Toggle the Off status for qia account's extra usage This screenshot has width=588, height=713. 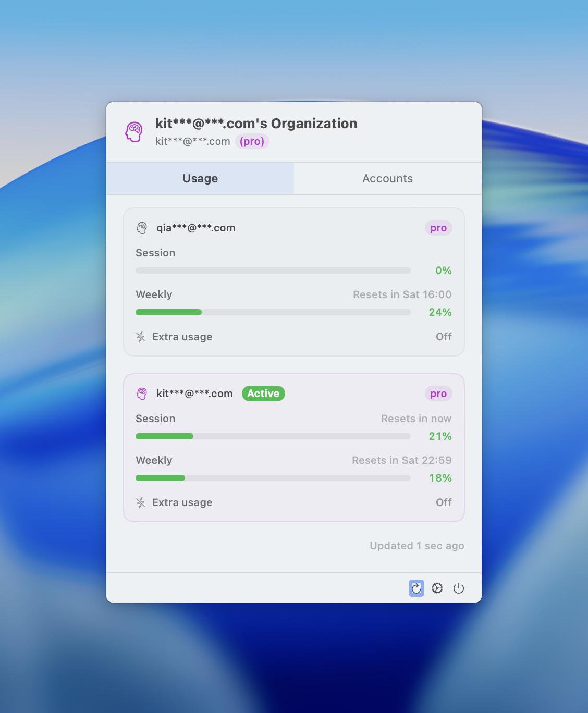(x=444, y=337)
